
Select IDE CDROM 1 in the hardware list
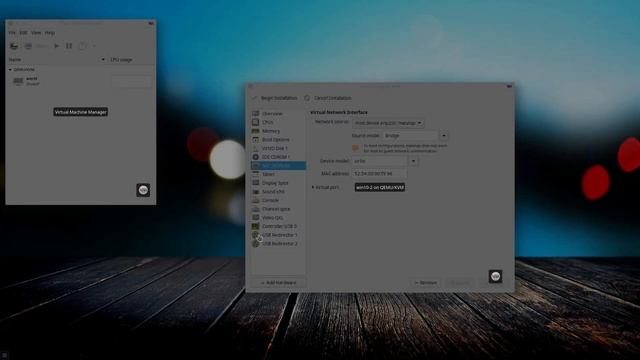pos(278,157)
